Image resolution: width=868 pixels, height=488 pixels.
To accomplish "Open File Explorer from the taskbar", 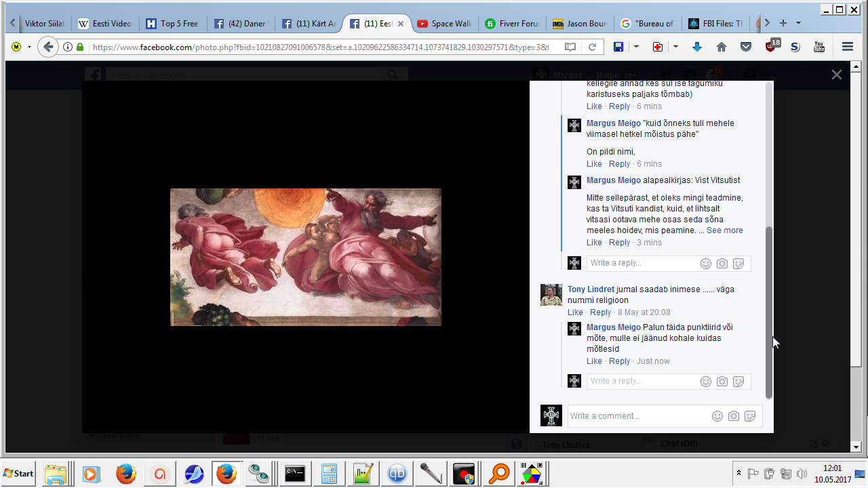I will pyautogui.click(x=56, y=473).
